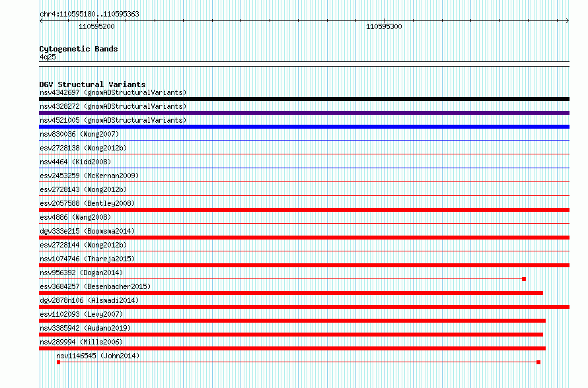588x388 pixels.
Task: Click the red end marker of nsv956392
Action: [x=524, y=279]
